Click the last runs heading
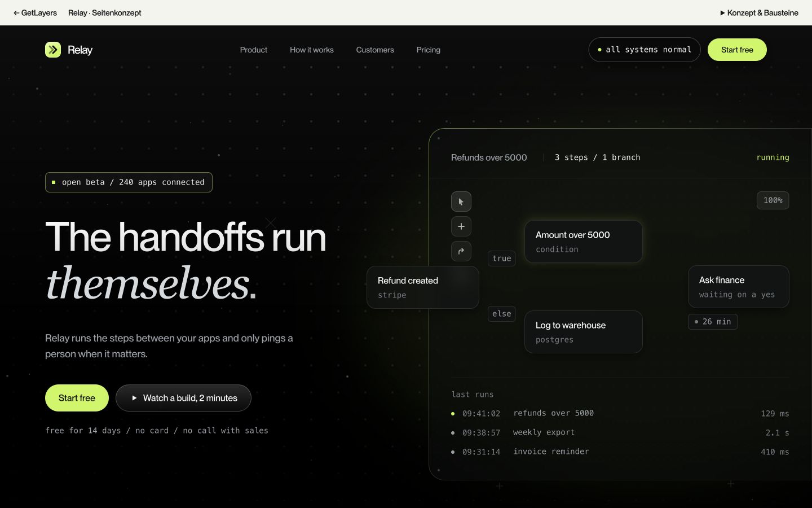The height and width of the screenshot is (508, 812). 473,395
